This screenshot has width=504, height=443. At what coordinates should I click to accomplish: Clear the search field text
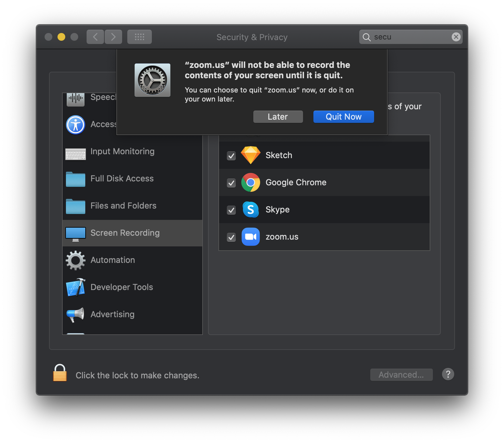point(456,37)
